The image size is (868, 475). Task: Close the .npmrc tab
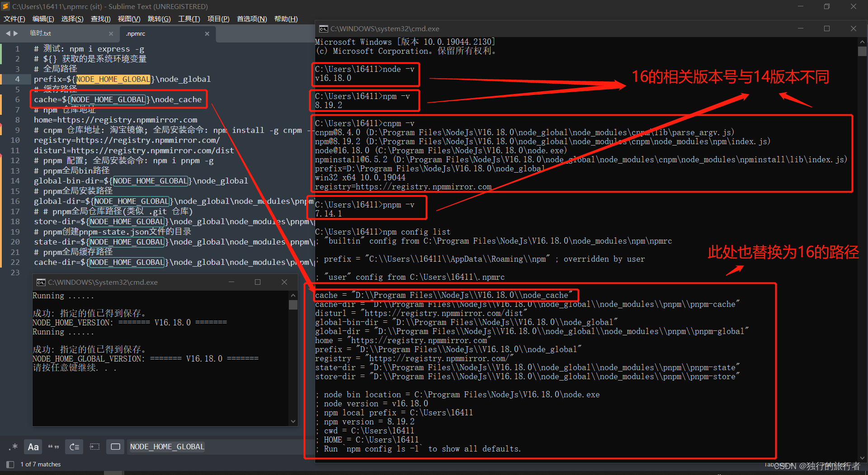(x=207, y=33)
